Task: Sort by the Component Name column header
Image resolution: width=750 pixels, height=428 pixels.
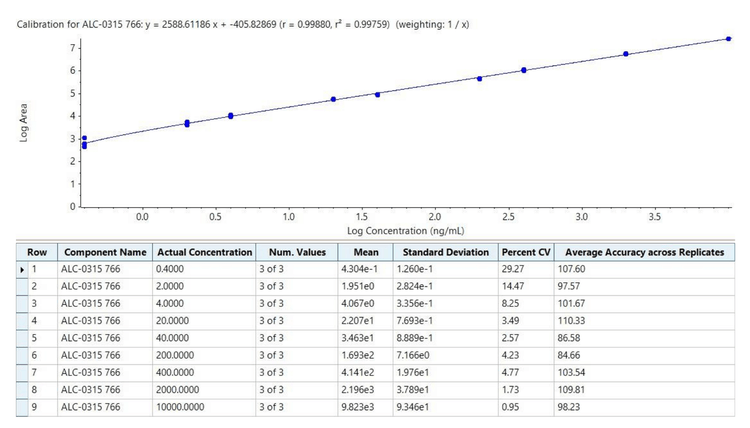Action: tap(105, 252)
